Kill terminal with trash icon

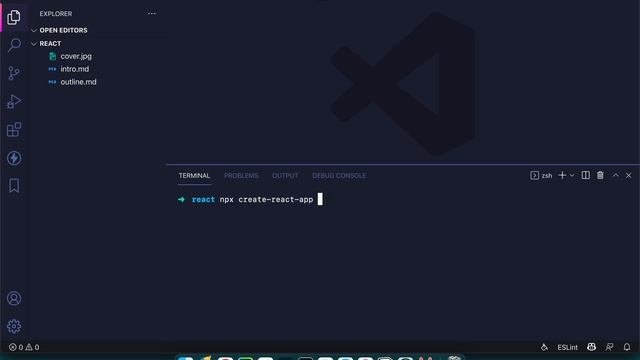(x=600, y=175)
